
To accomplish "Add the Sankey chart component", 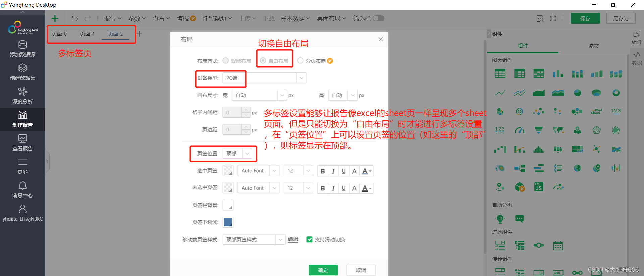I will 616,149.
